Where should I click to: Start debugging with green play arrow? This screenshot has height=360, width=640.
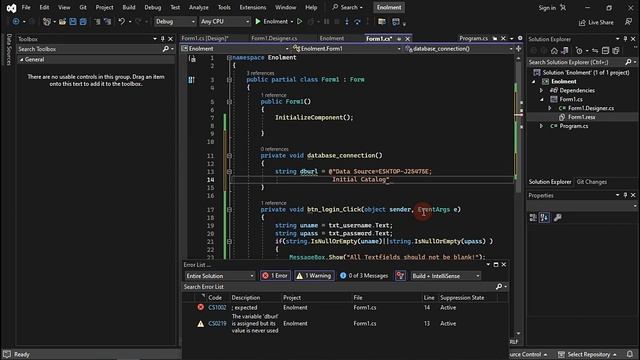(258, 22)
